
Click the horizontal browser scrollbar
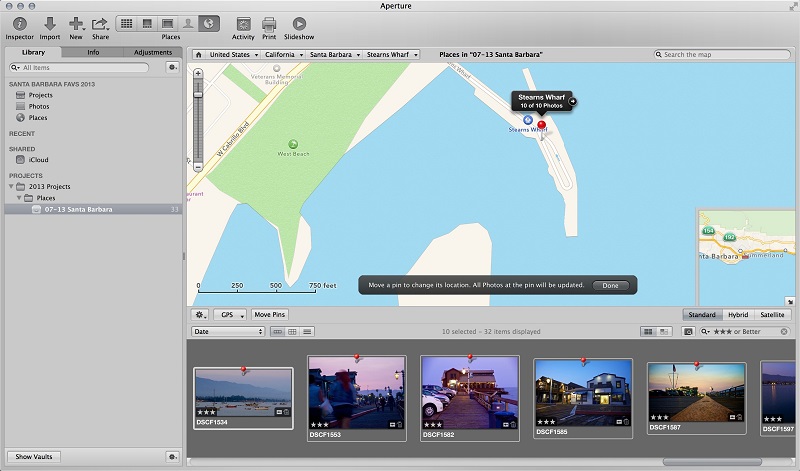click(x=712, y=462)
